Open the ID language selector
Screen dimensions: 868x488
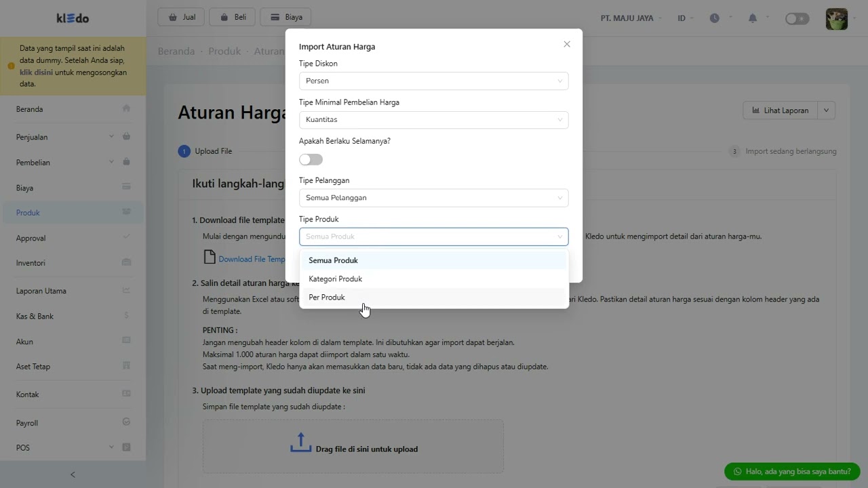click(686, 18)
